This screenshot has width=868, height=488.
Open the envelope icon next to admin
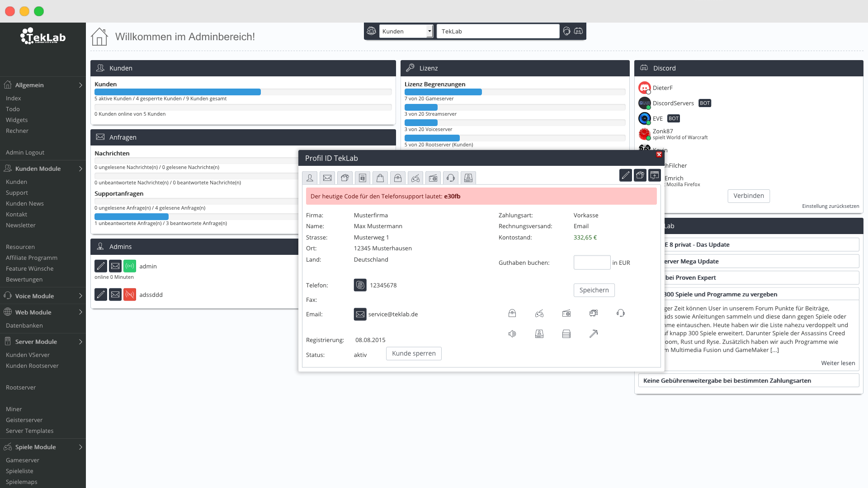(x=115, y=266)
